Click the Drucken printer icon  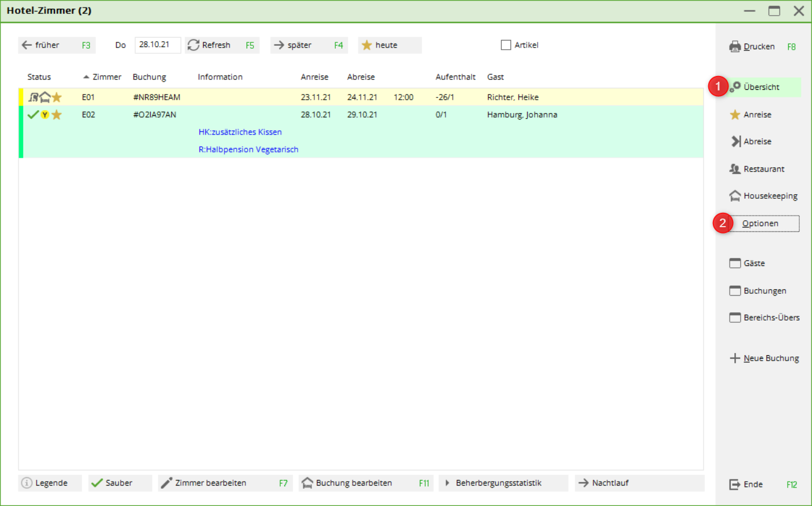(x=735, y=46)
